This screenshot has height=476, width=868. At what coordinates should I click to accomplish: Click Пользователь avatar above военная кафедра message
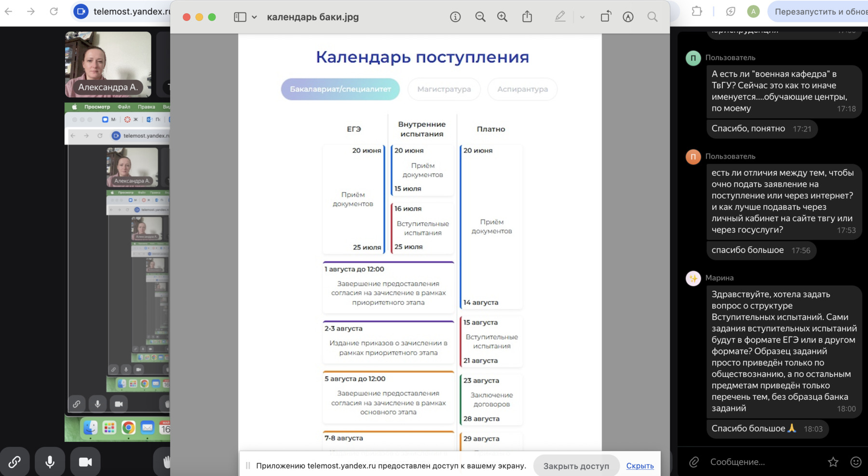pos(693,58)
